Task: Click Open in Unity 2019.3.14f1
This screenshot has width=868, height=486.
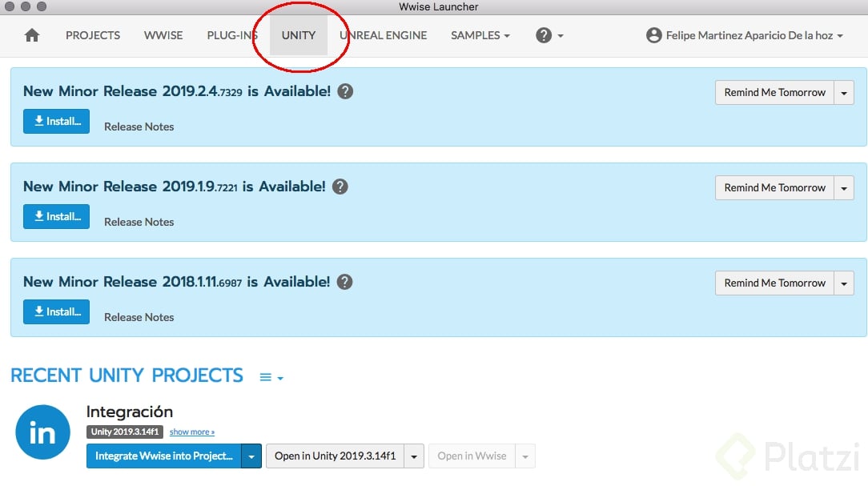Action: click(x=335, y=456)
